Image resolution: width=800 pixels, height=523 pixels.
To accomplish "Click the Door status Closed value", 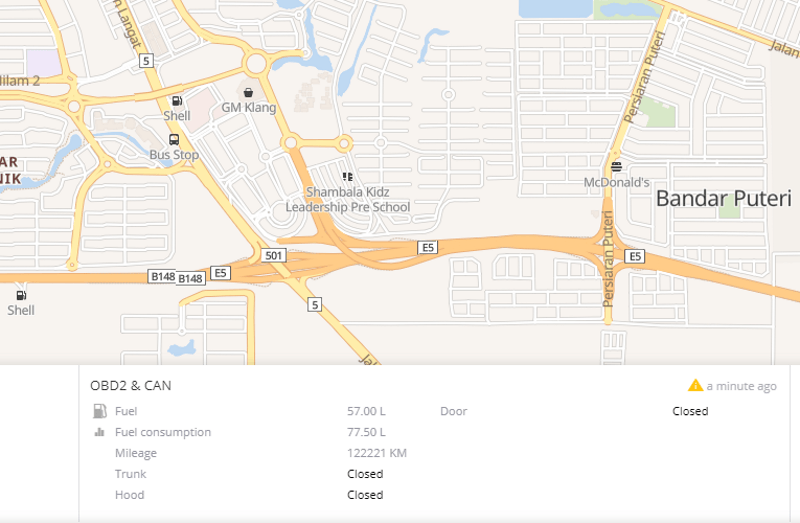I will click(x=690, y=411).
